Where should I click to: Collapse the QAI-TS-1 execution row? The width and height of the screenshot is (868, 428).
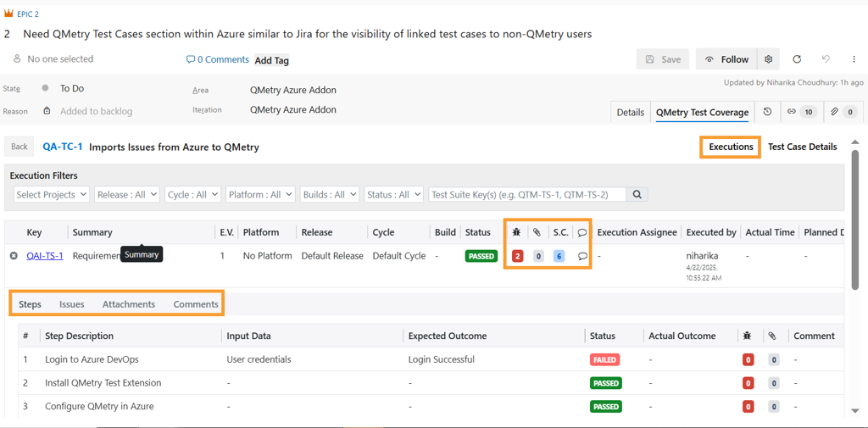pos(14,256)
